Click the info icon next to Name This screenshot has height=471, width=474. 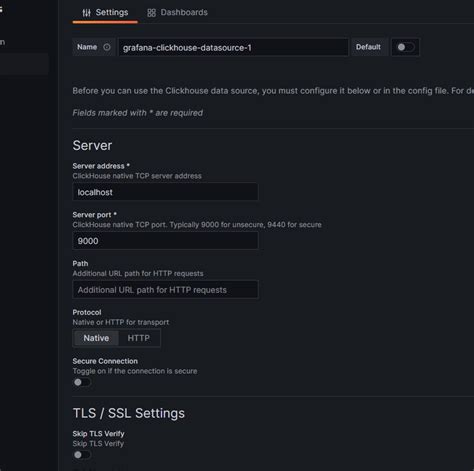(x=107, y=47)
